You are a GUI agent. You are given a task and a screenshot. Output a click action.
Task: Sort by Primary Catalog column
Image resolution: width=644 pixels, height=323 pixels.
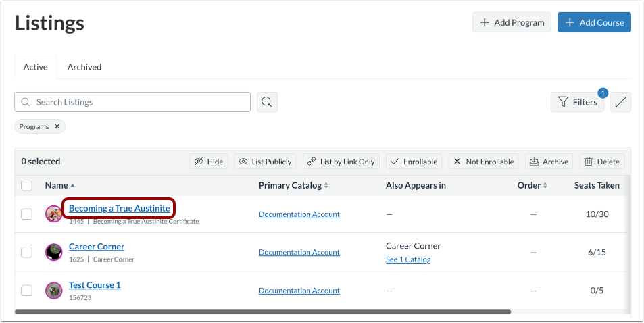[293, 185]
